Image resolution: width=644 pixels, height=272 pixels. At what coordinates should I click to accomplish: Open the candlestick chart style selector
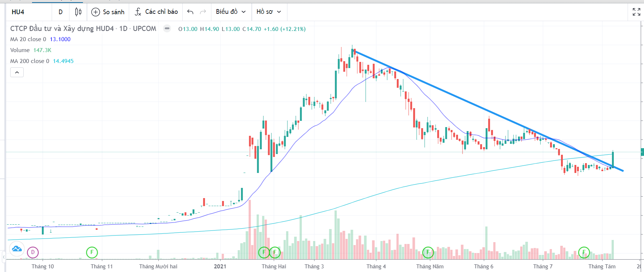tap(78, 12)
